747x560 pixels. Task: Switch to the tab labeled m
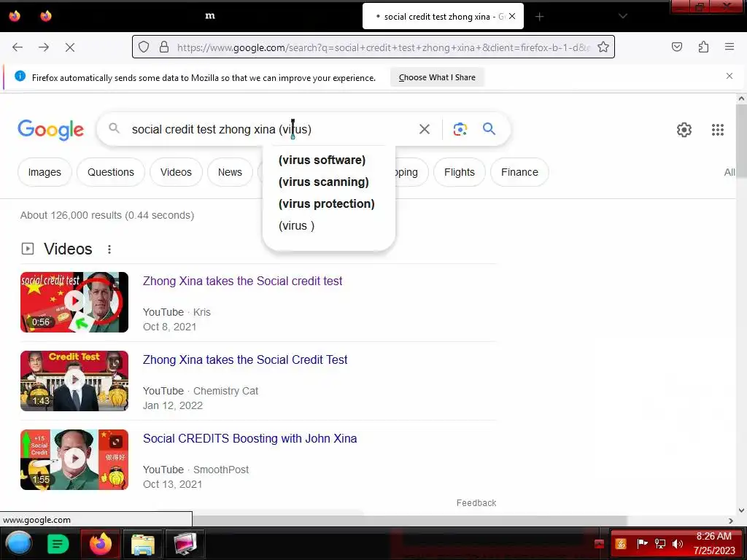click(x=210, y=16)
